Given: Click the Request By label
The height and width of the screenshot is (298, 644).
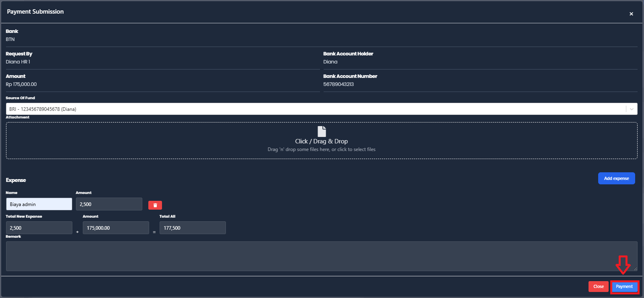Looking at the screenshot, I should (19, 54).
